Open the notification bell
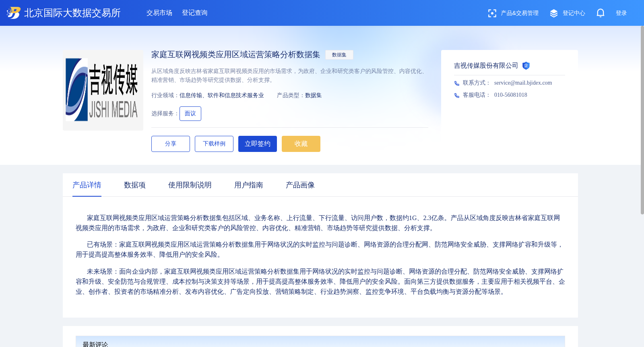The image size is (644, 347). (601, 13)
